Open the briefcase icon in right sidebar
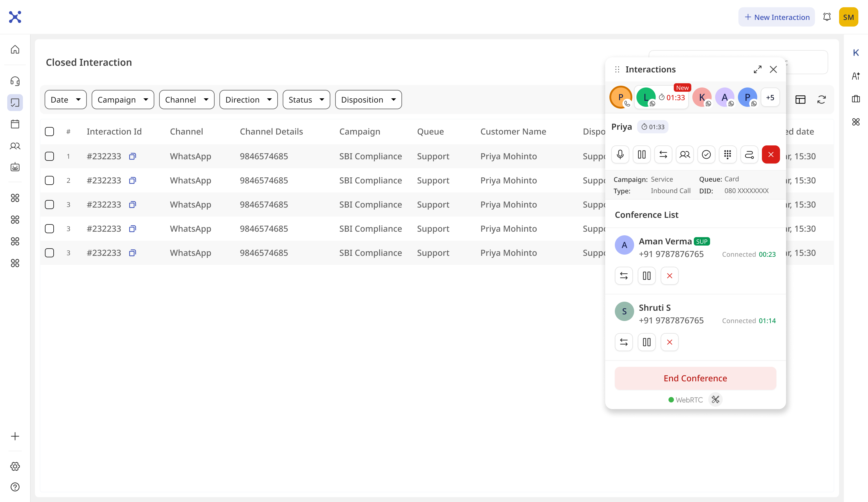Viewport: 868px width, 502px height. [x=856, y=99]
